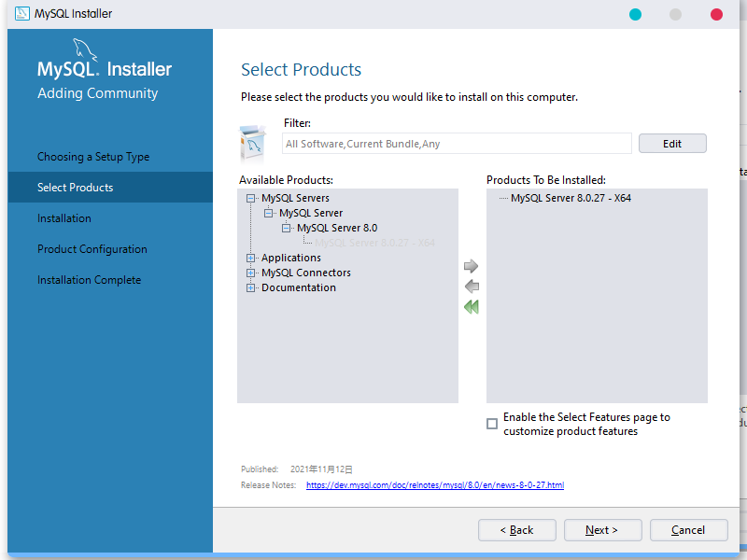This screenshot has width=747, height=560.
Task: Click the green double-arrow remove all icon
Action: [472, 307]
